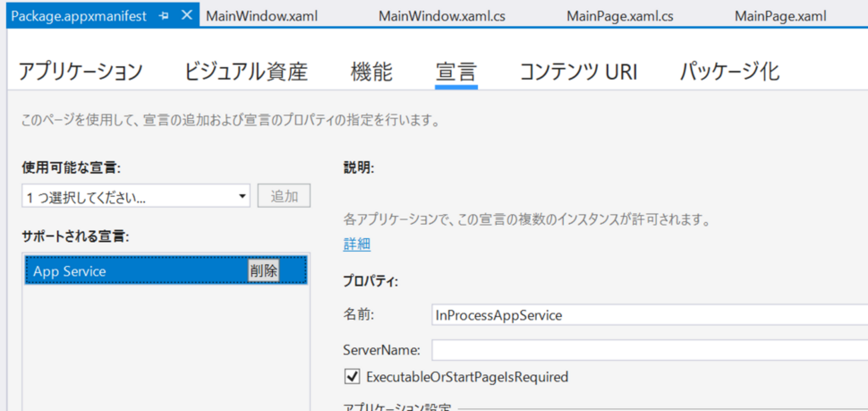Open the コンテンツ URI tab
Screen dimensions: 868x411
(x=579, y=71)
